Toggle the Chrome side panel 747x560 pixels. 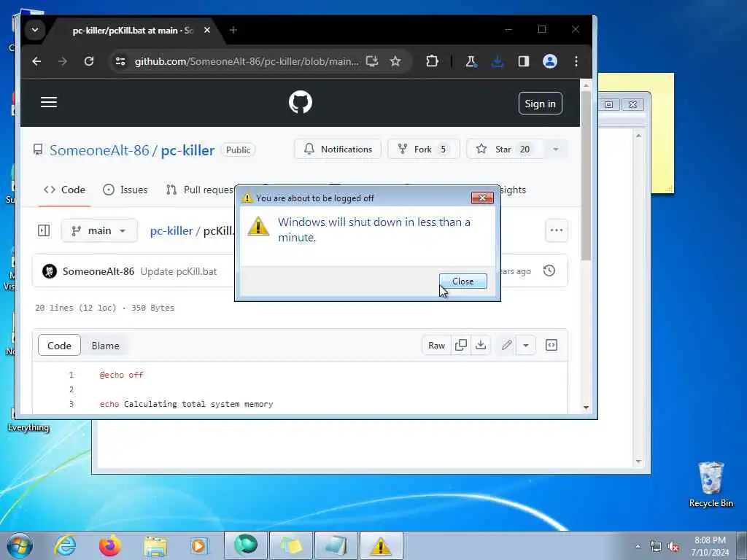point(524,61)
